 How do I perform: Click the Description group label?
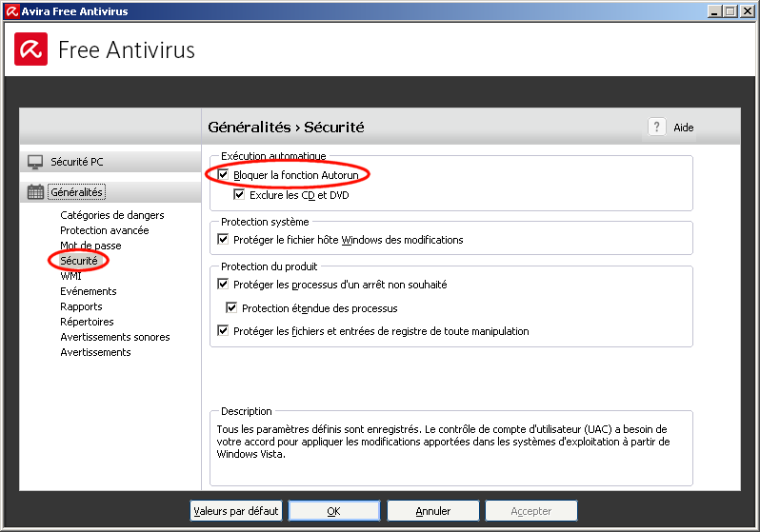click(247, 411)
